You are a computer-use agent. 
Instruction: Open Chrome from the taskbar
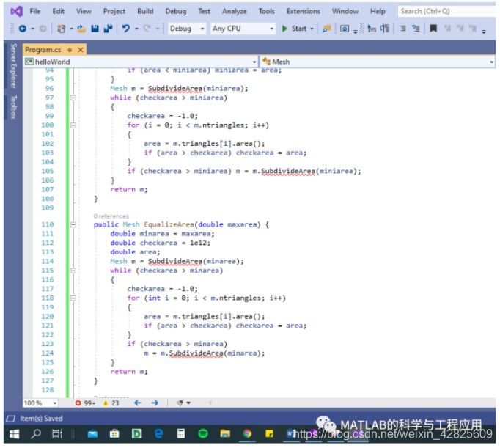tap(247, 434)
